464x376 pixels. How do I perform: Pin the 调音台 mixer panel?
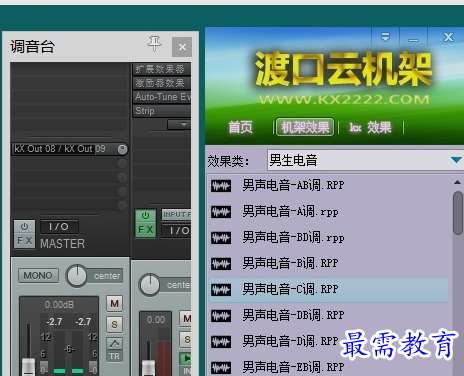154,44
